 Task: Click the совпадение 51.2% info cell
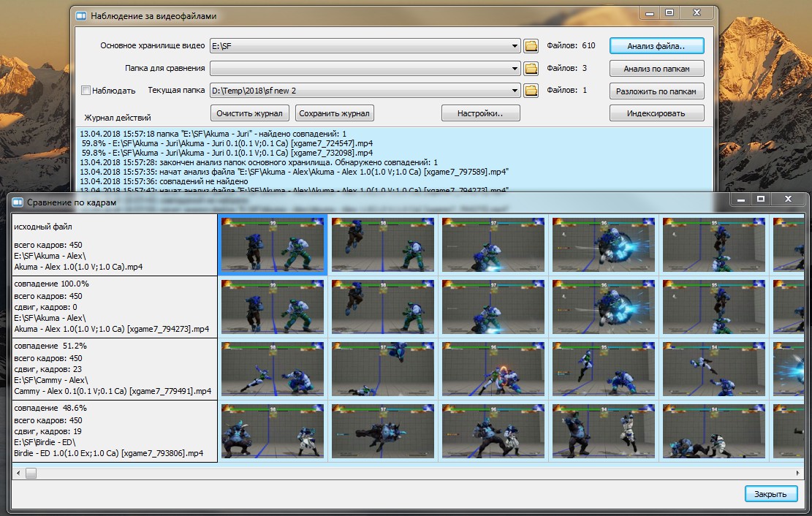(x=115, y=369)
